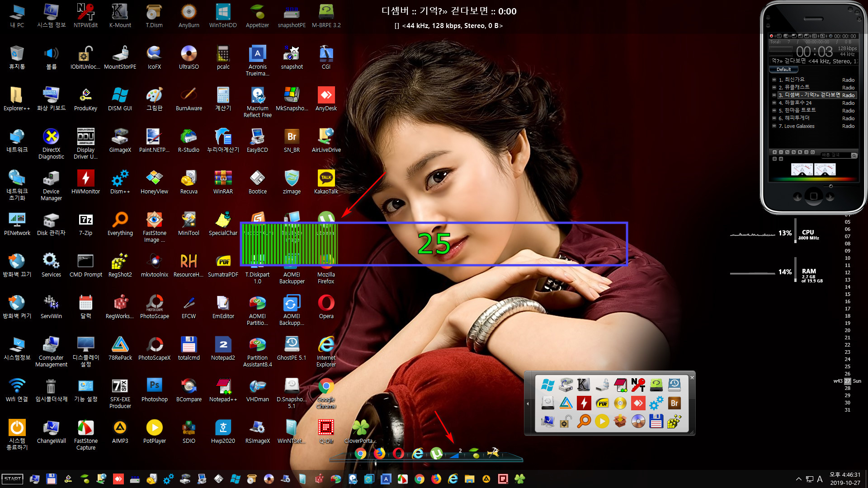Click NTPWEdit key icon in launcher panel
This screenshot has width=868, height=488.
tap(638, 385)
